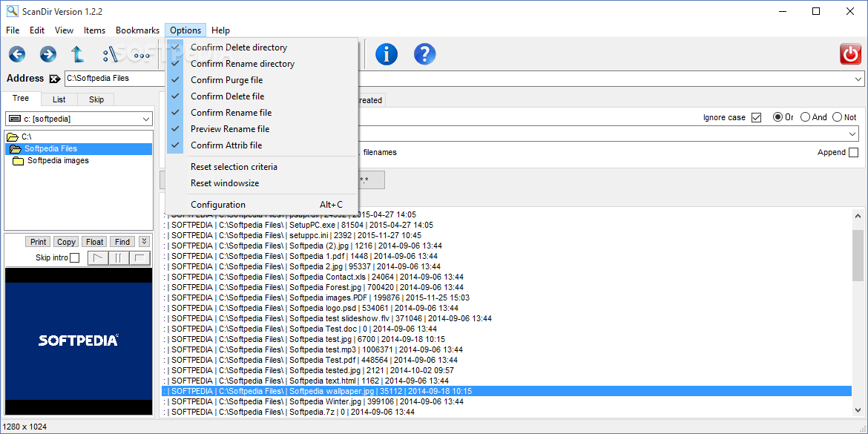This screenshot has width=868, height=434.
Task: Select the Softpedia wallpaper.jpg result row
Action: click(x=507, y=392)
